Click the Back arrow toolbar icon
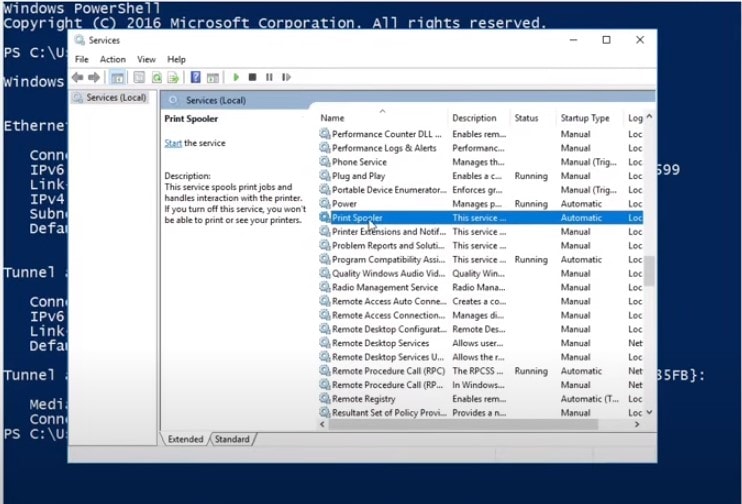Screen dimensions: 742x504 pyautogui.click(x=78, y=77)
